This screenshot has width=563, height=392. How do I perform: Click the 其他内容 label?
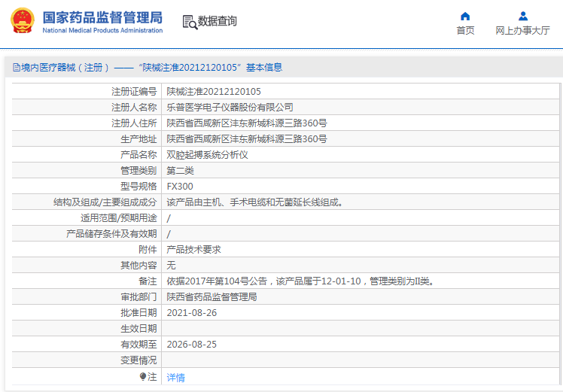(139, 266)
